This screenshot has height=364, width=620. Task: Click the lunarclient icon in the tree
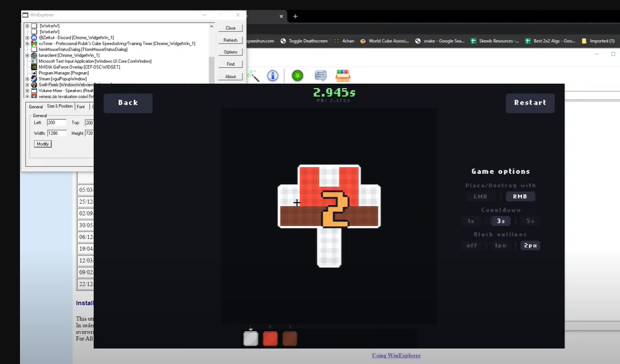[34, 55]
